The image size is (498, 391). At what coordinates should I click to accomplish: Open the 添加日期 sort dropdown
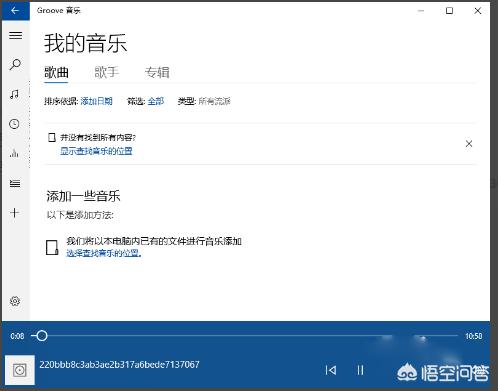[x=96, y=101]
